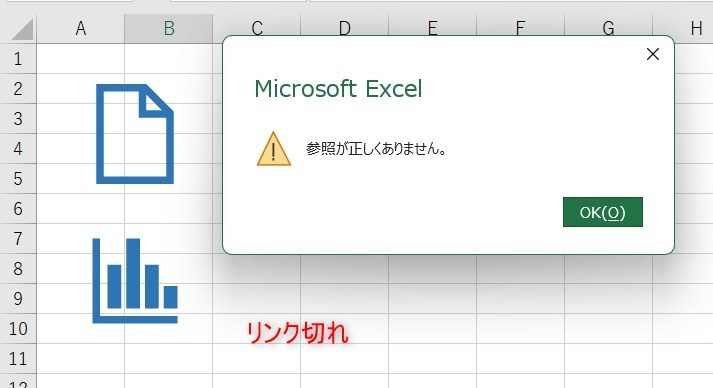Select row 10 header
713x388 pixels.
click(18, 329)
